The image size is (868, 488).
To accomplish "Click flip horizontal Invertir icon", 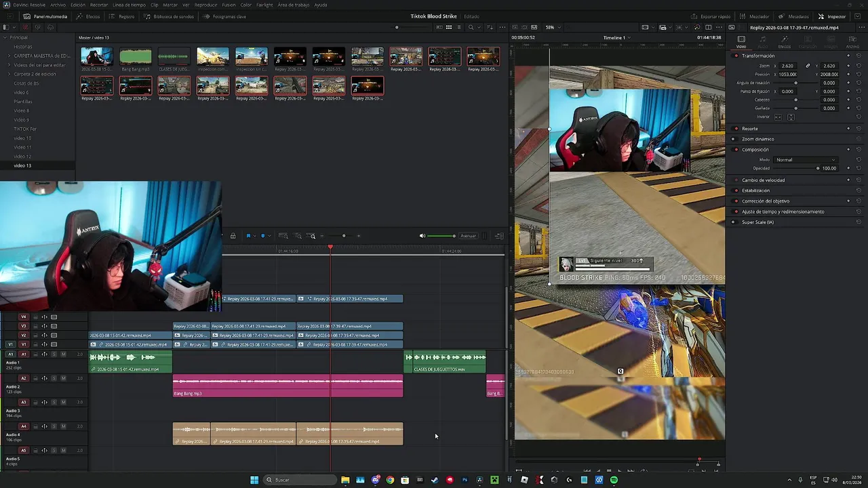I will [778, 117].
